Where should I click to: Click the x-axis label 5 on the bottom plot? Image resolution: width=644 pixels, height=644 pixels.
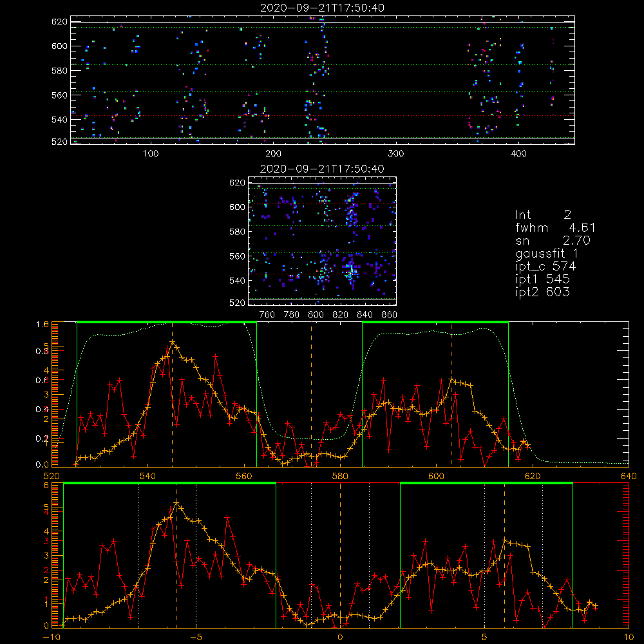(x=485, y=638)
